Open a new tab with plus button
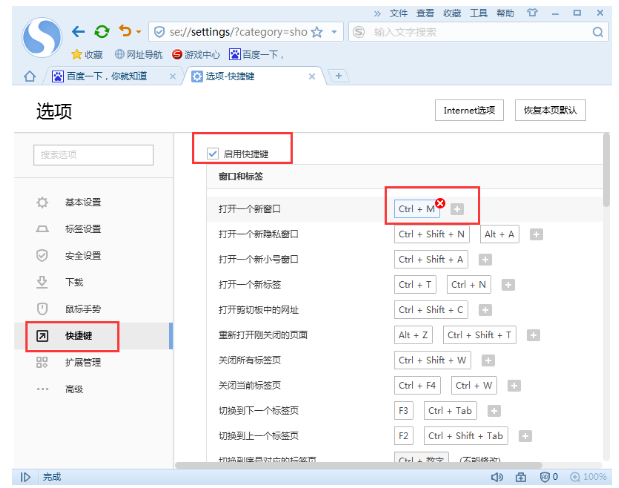The width and height of the screenshot is (619, 488). pos(338,76)
